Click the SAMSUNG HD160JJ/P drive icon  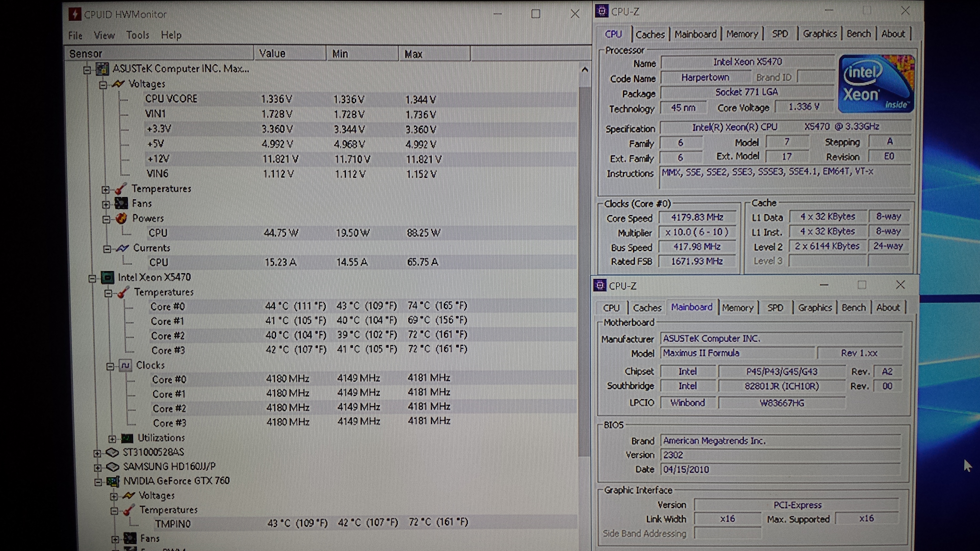[x=113, y=467]
